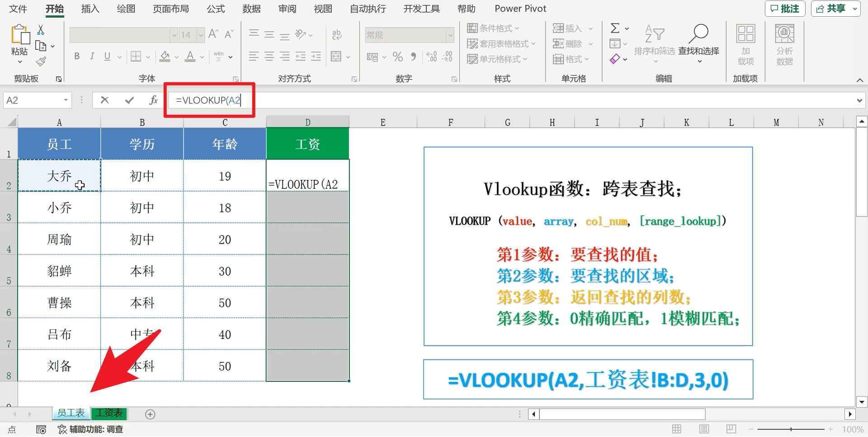Click the zoom slider in status bar
The image size is (868, 437).
[x=791, y=429]
